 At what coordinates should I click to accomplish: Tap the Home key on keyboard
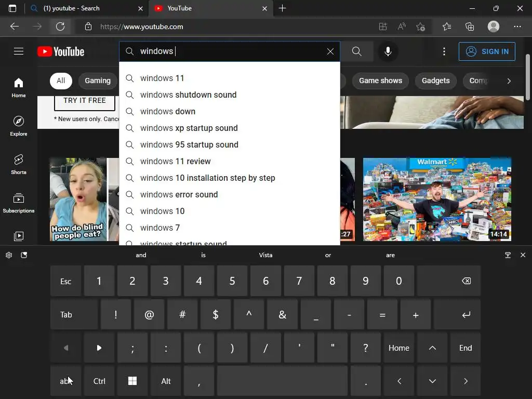[x=399, y=348]
